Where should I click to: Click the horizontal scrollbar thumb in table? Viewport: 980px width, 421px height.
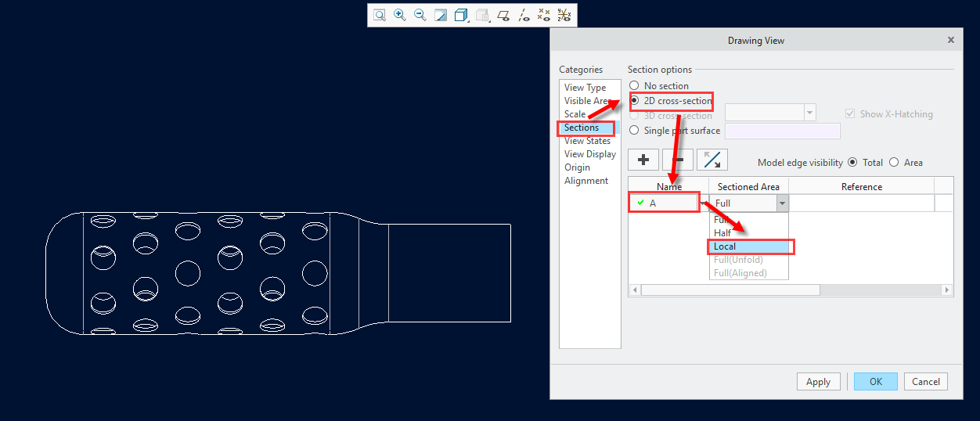730,290
